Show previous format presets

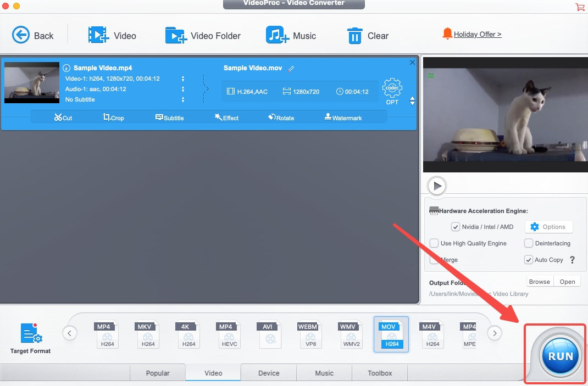[70, 333]
